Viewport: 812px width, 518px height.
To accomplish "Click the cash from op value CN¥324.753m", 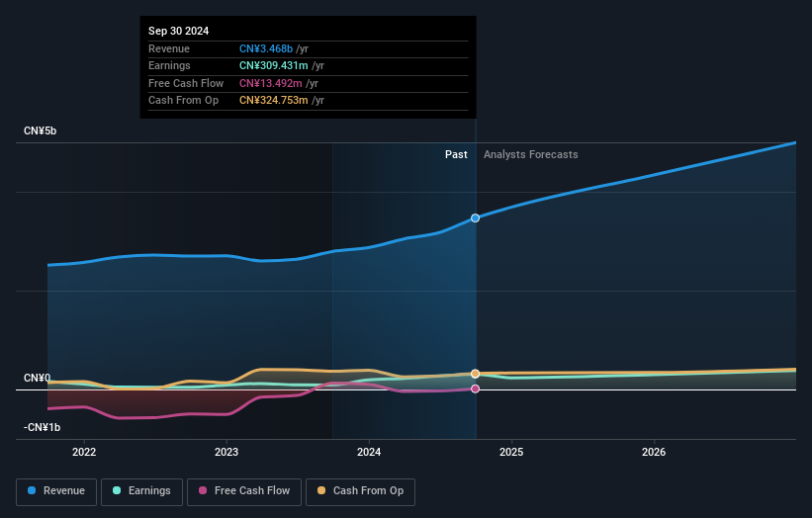I will tap(273, 101).
